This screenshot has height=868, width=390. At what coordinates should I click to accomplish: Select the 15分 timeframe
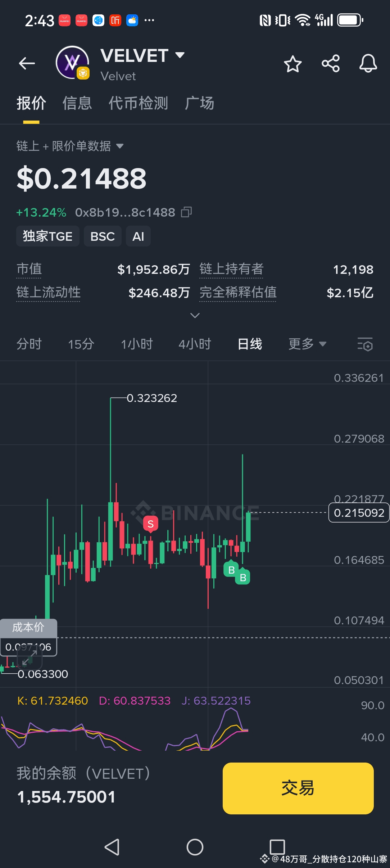[x=81, y=344]
